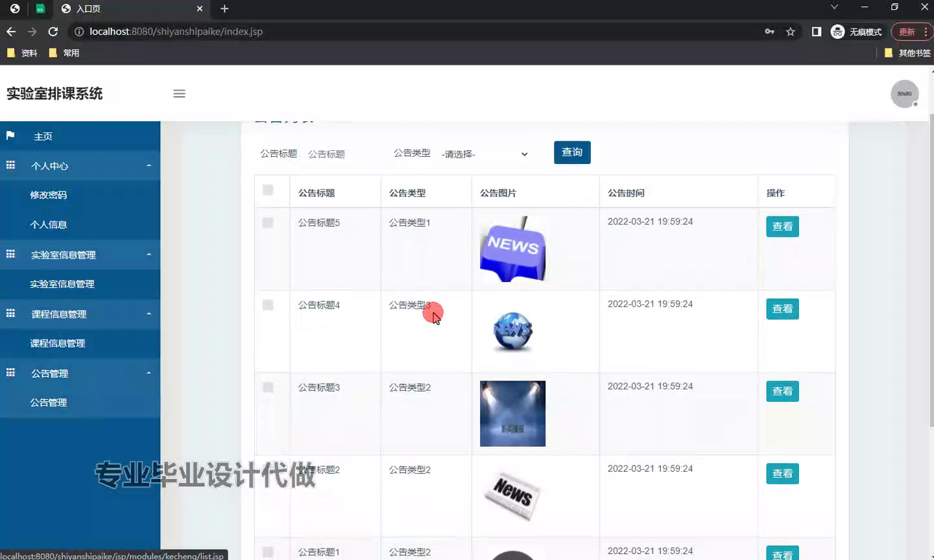934x560 pixels.
Task: Open the blue NEWS key image thumbnail
Action: pos(512,249)
